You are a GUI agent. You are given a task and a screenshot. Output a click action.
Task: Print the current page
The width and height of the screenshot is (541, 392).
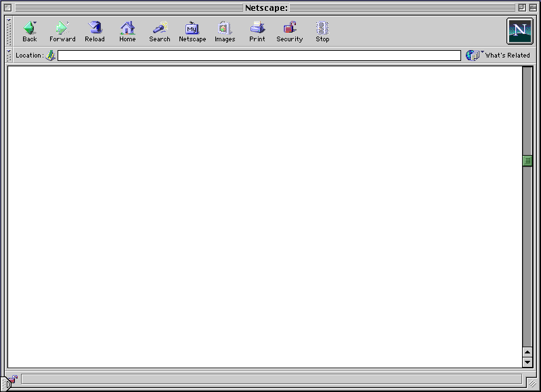click(x=257, y=31)
